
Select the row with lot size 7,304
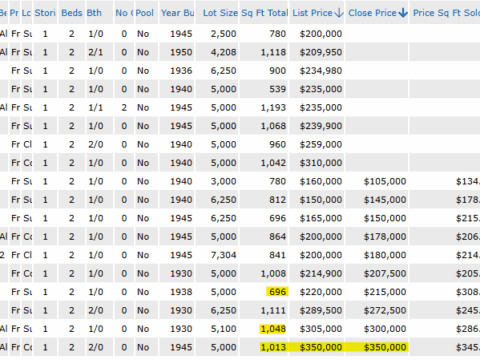[x=240, y=255]
